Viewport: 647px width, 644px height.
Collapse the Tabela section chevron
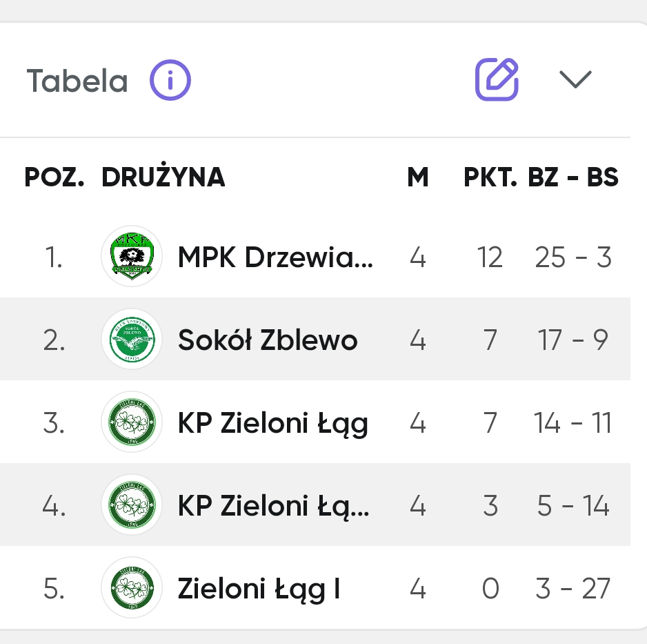[575, 79]
